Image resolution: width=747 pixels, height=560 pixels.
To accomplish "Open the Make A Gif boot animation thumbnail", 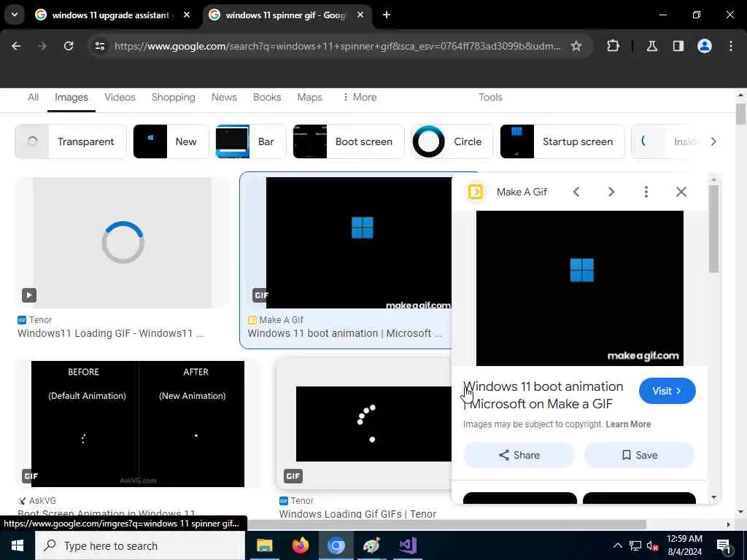I will pyautogui.click(x=358, y=242).
